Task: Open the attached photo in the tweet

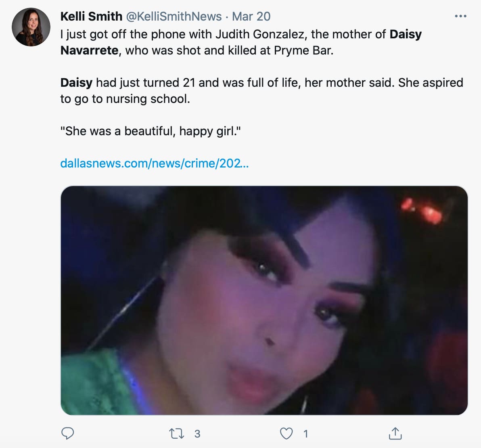Action: click(264, 300)
